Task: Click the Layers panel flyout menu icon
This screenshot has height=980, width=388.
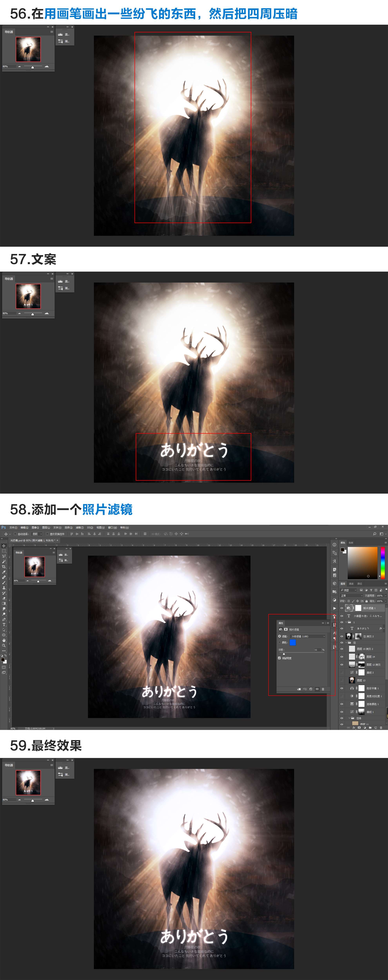Action: pos(386,583)
